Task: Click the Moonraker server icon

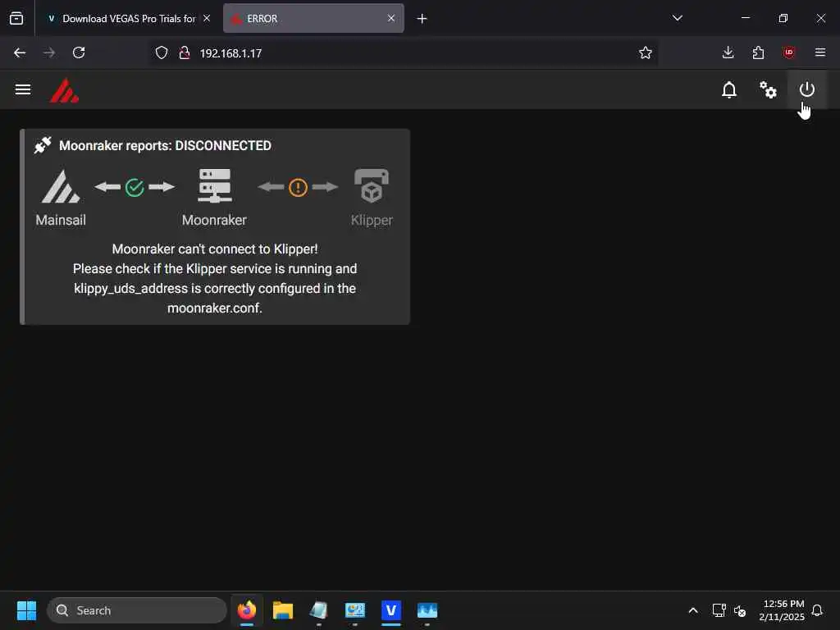Action: pos(215,186)
